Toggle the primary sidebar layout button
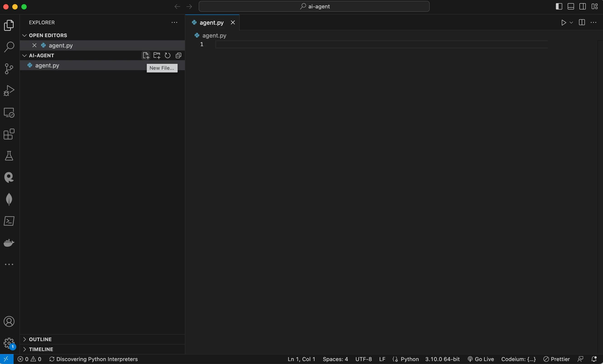 559,6
